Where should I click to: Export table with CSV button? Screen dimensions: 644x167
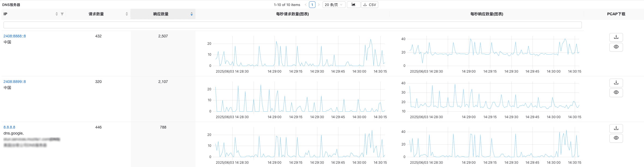click(x=369, y=5)
